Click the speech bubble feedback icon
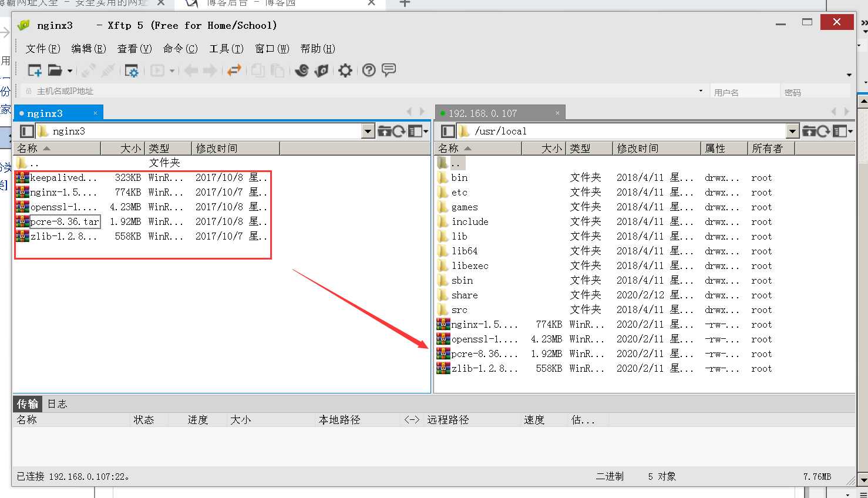868x498 pixels. [x=389, y=70]
